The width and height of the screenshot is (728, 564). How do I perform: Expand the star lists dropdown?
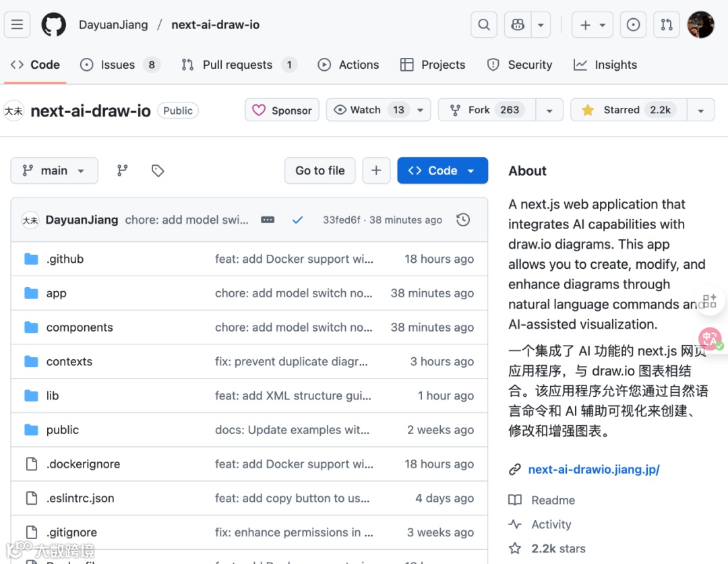(x=700, y=111)
